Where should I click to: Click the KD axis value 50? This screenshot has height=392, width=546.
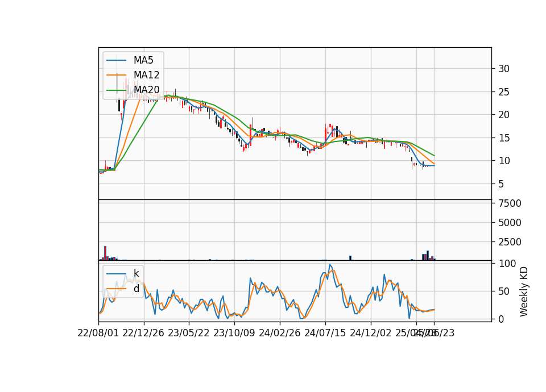click(504, 291)
